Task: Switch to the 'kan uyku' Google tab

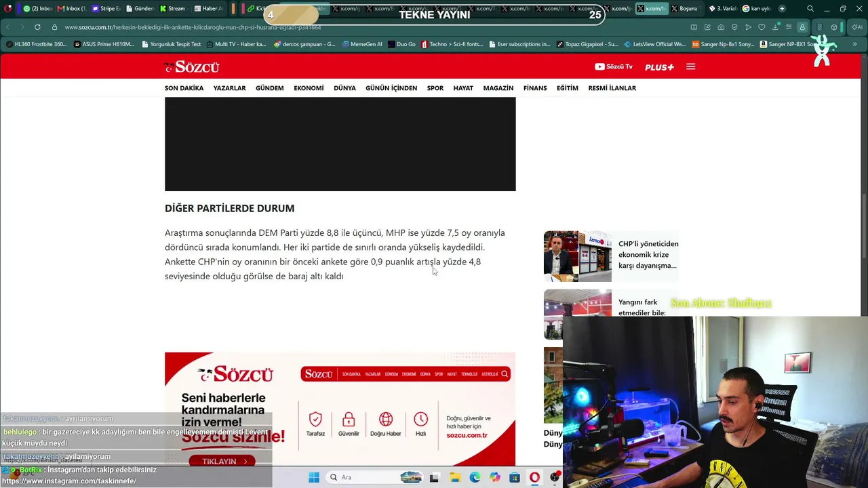Action: [756, 9]
